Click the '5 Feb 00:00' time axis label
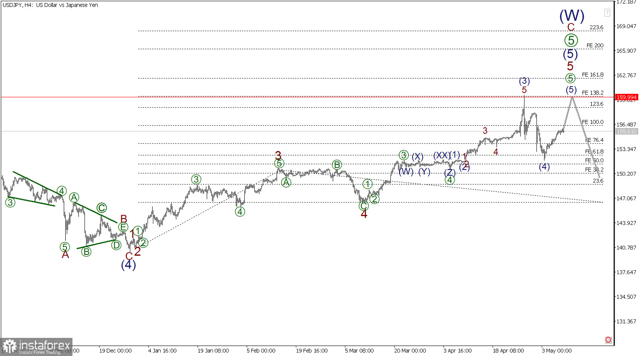This screenshot has width=644, height=356. tap(261, 351)
